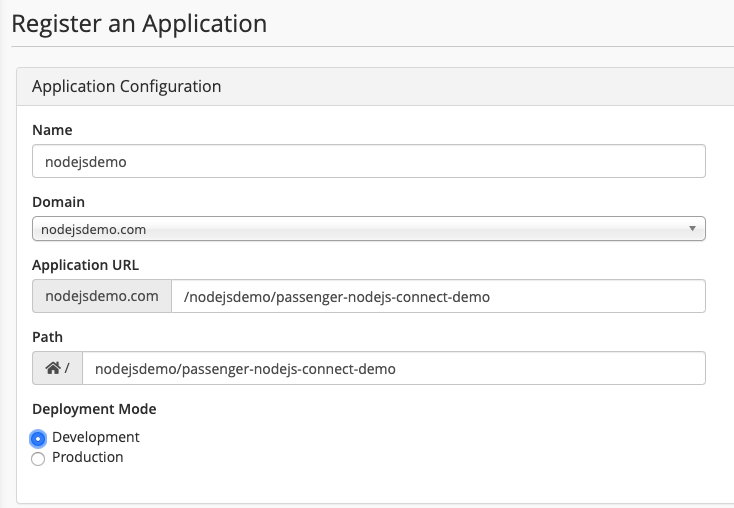
Task: Choose the Production radio button
Action: (38, 458)
